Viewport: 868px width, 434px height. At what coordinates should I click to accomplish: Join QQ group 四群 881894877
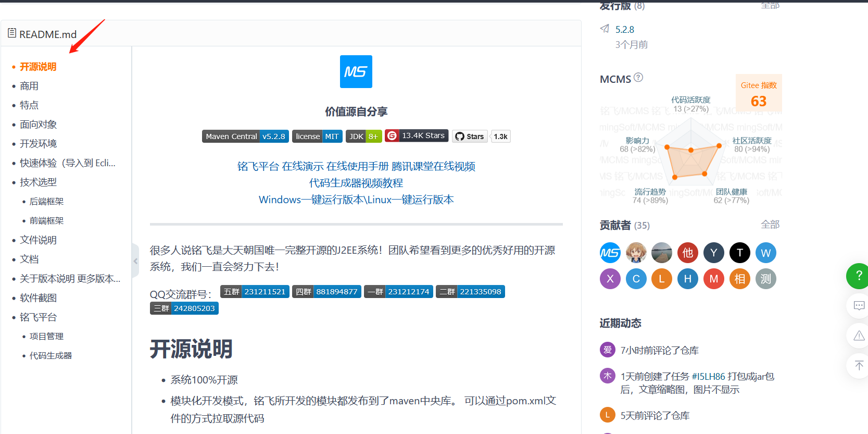[326, 292]
